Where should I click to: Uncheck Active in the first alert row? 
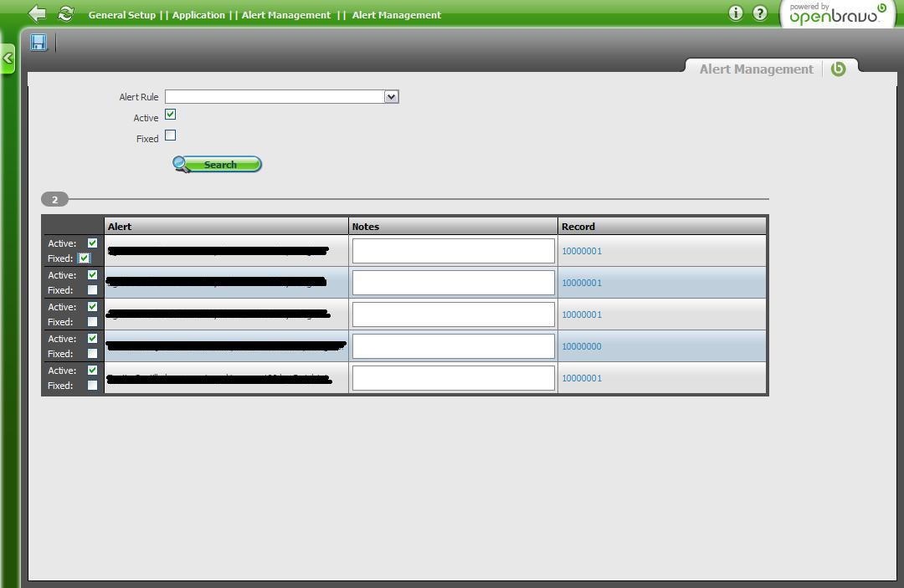(92, 243)
